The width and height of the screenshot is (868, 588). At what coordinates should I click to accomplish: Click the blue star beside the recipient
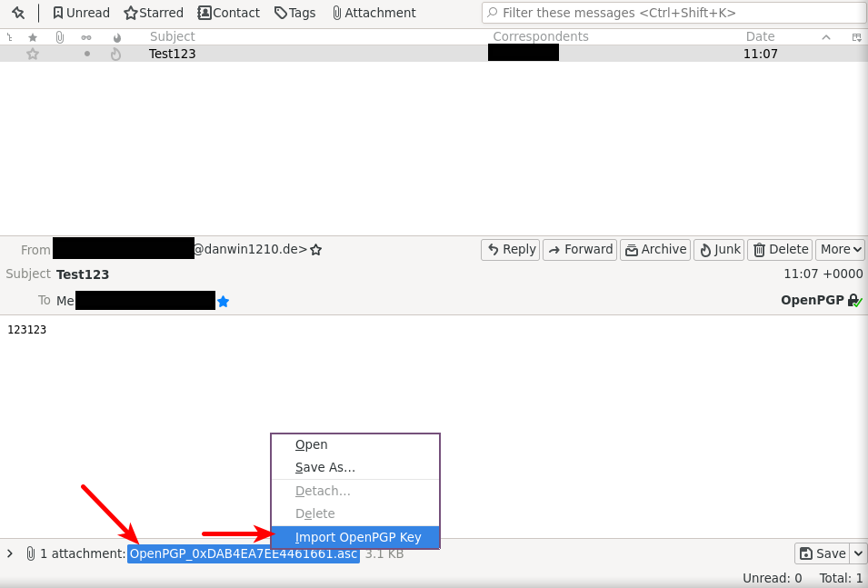(x=223, y=301)
